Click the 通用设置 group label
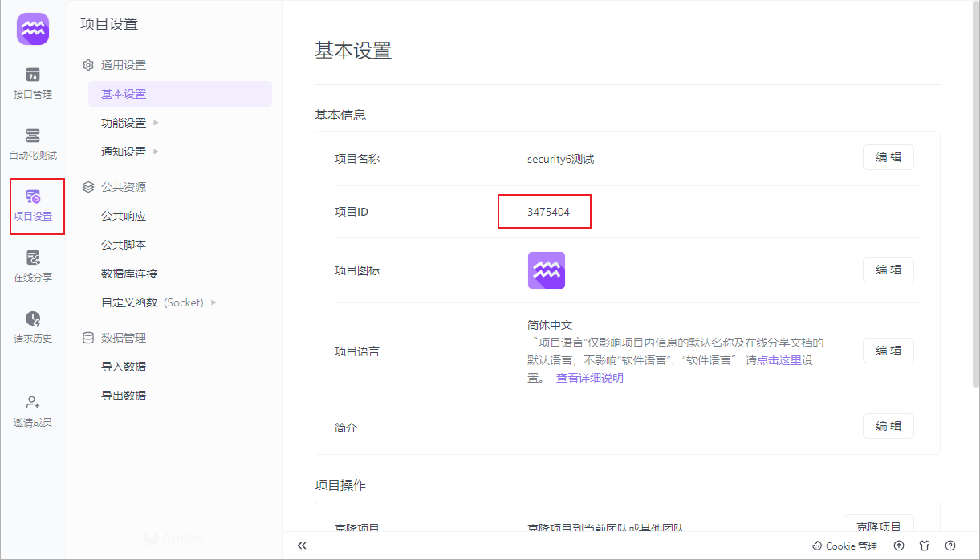 click(x=124, y=65)
